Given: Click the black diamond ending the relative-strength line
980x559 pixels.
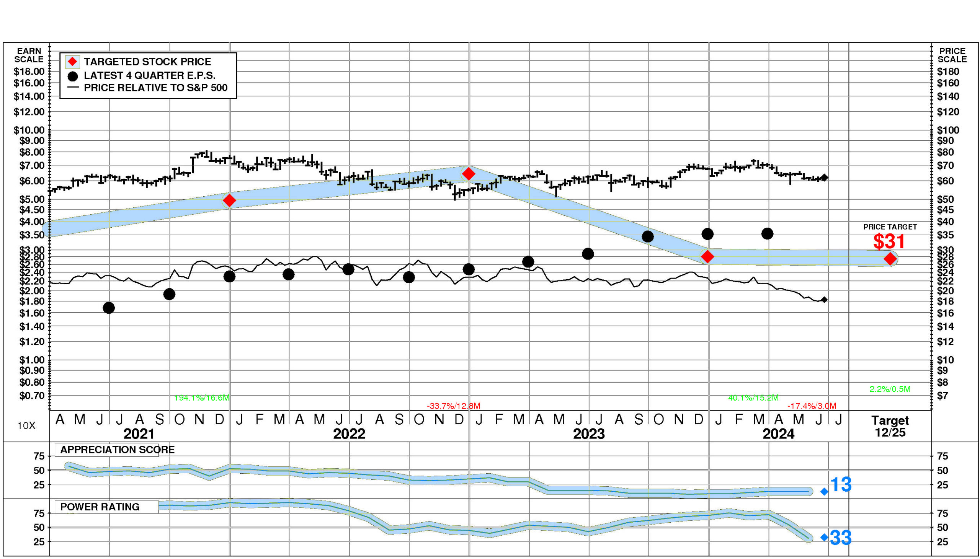Looking at the screenshot, I should pyautogui.click(x=824, y=300).
